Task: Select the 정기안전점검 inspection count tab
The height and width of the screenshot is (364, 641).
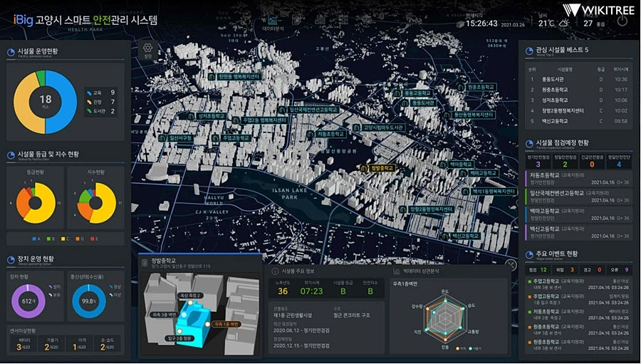Action: click(x=538, y=160)
